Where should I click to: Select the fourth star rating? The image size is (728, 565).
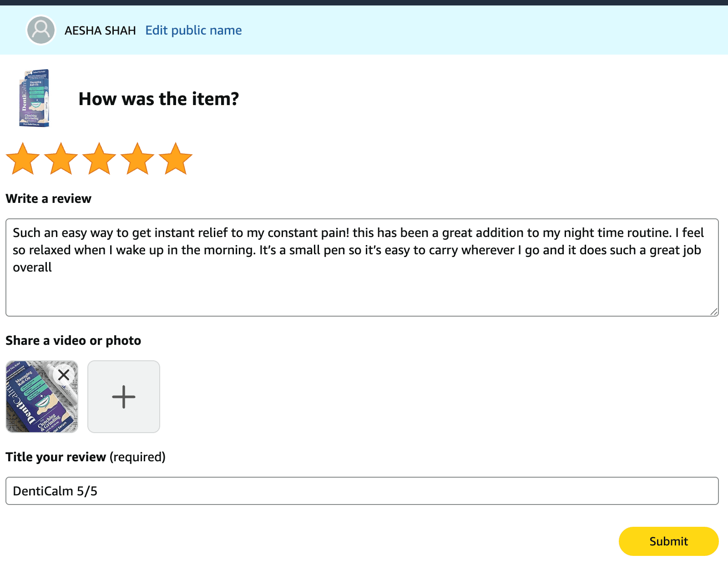tap(137, 158)
